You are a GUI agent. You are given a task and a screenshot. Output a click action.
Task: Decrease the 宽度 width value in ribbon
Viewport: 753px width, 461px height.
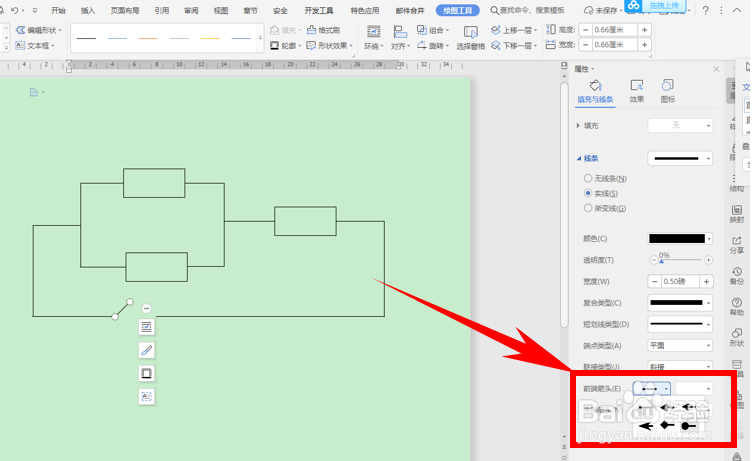pyautogui.click(x=585, y=45)
